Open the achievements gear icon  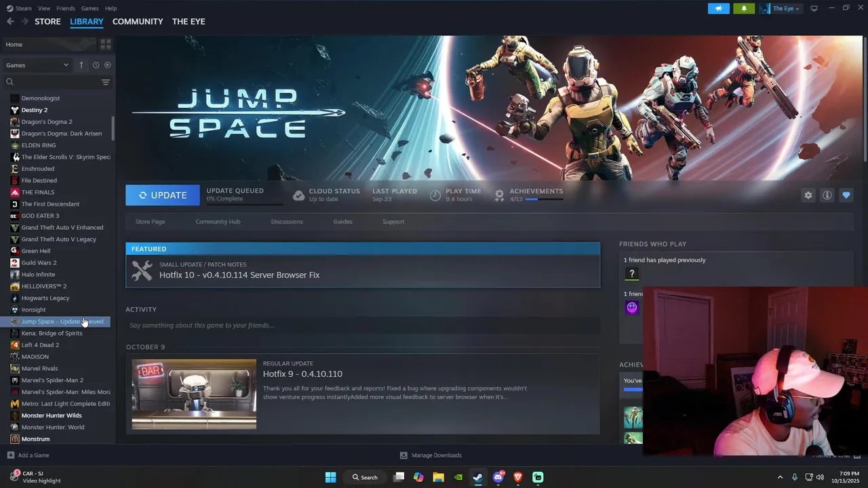[x=499, y=195]
